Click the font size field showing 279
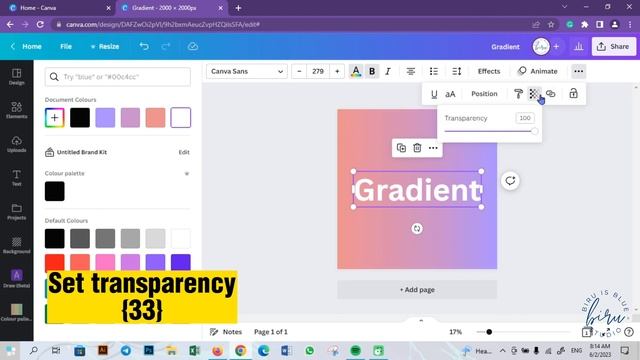The image size is (640, 360). tap(318, 71)
